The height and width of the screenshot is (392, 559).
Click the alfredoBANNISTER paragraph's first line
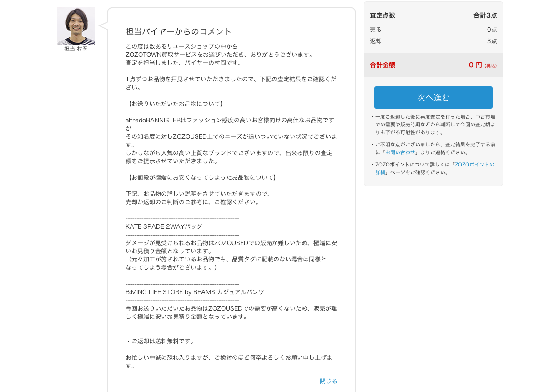click(230, 120)
